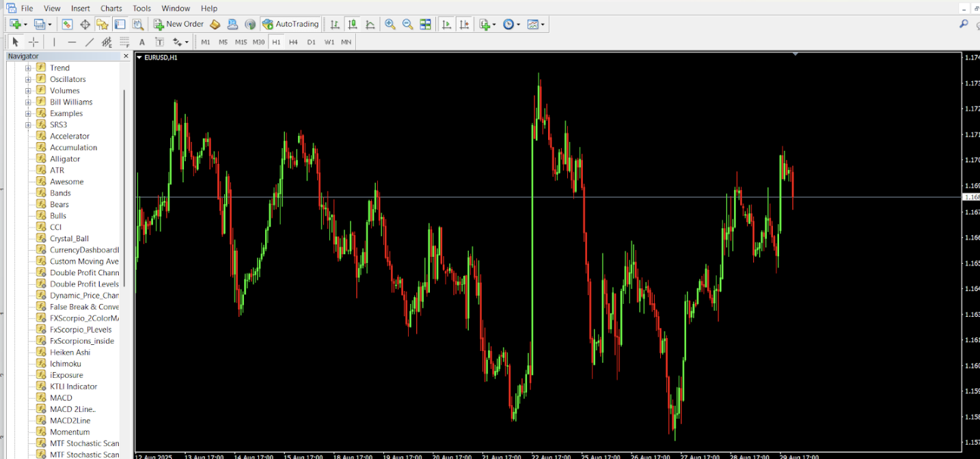The width and height of the screenshot is (980, 459).
Task: Open the Charts menu
Action: [111, 8]
